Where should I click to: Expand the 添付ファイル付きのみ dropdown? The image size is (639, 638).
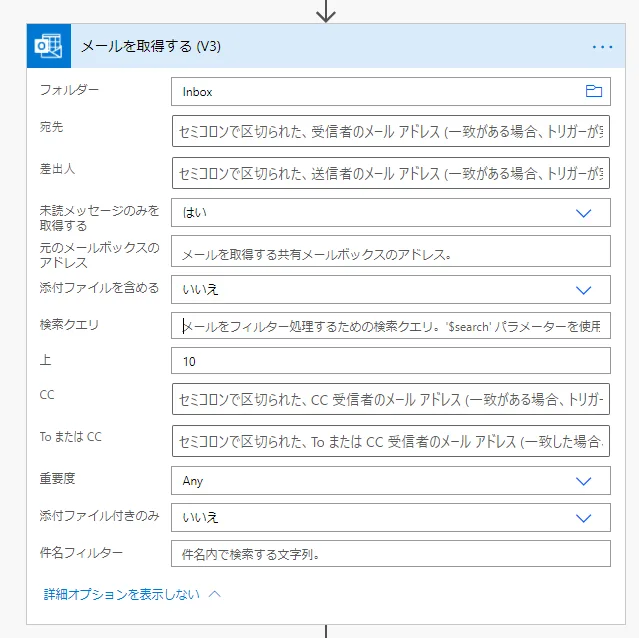click(x=584, y=517)
